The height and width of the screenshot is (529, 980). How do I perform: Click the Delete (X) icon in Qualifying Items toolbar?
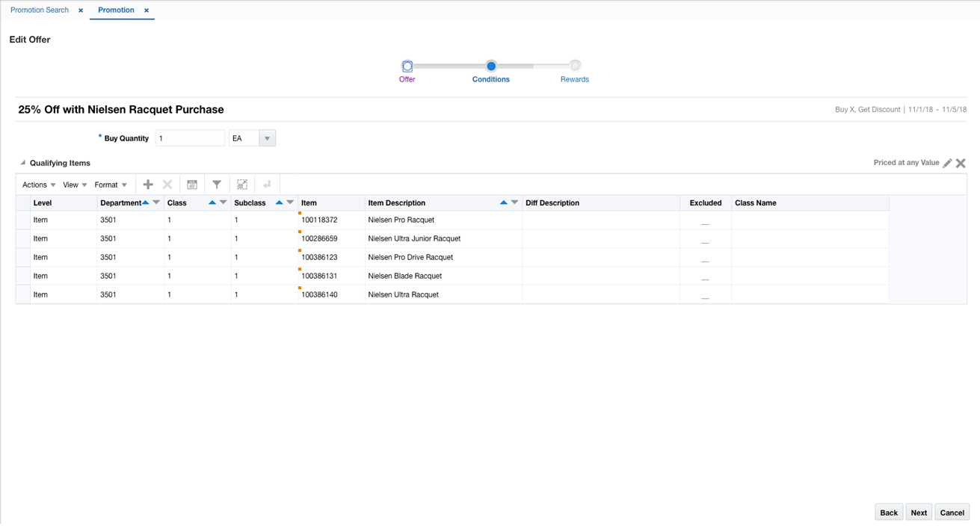167,185
